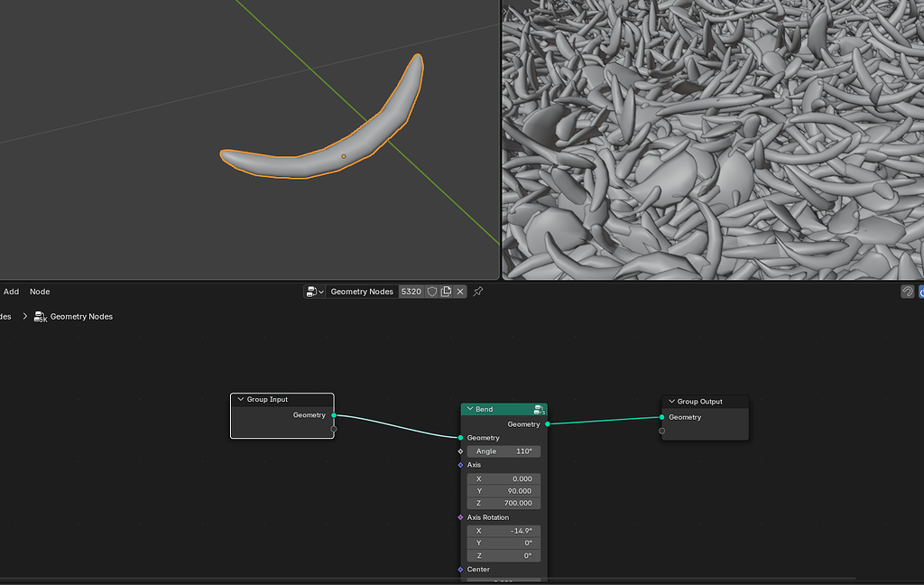This screenshot has width=924, height=585.
Task: Select the Bend node title
Action: coord(485,409)
